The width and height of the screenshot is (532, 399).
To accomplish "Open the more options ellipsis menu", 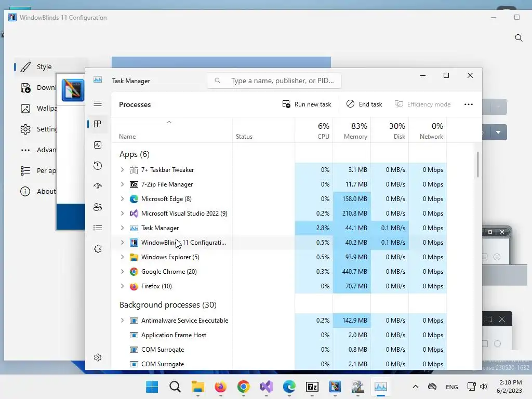I will [x=469, y=104].
